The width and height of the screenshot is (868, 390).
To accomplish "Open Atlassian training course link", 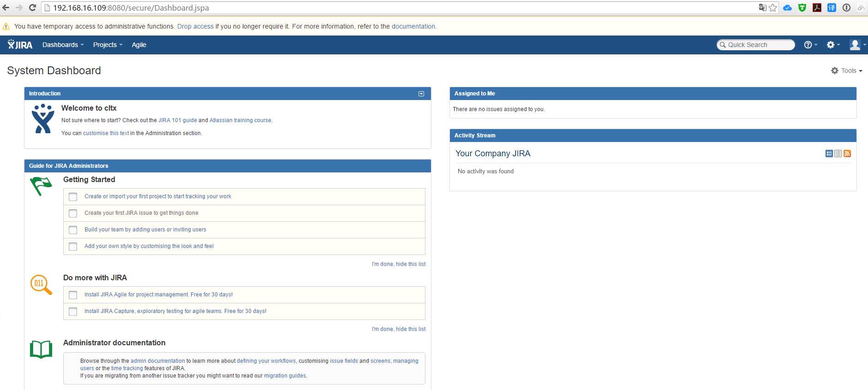I will pyautogui.click(x=240, y=120).
